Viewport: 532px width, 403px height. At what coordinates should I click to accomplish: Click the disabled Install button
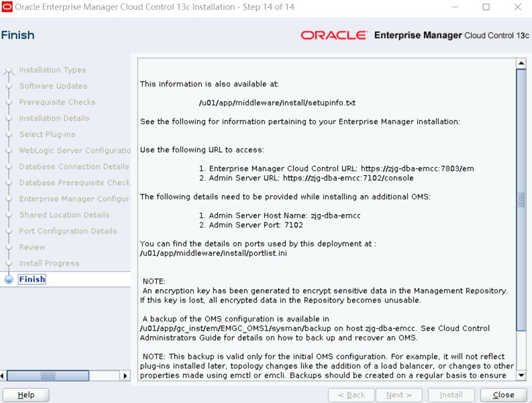451,395
